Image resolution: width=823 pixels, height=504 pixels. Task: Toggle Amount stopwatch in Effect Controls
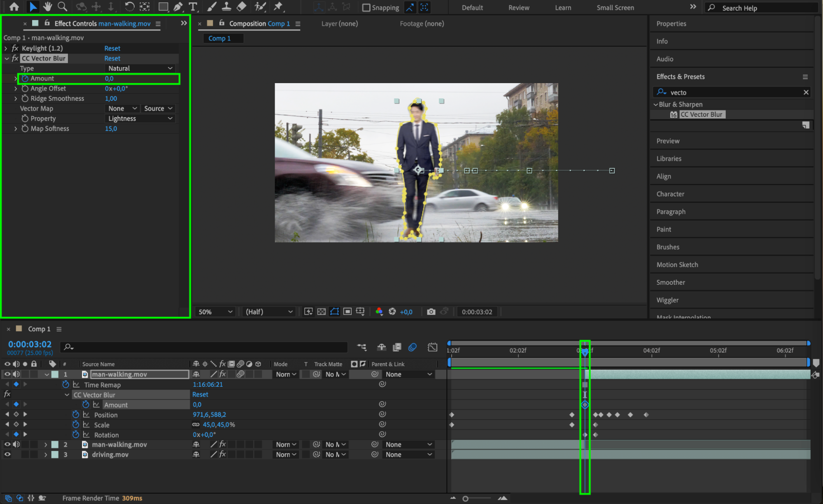[25, 79]
